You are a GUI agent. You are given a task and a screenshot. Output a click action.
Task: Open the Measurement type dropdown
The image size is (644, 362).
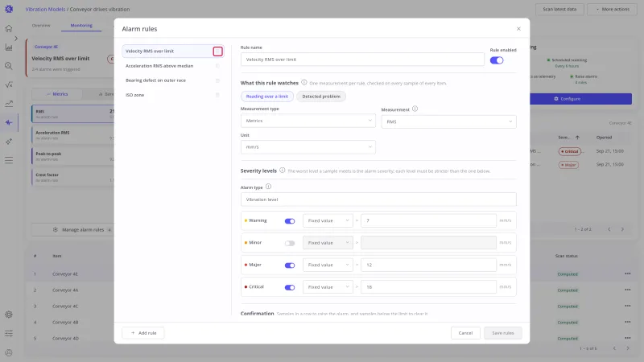[x=308, y=121]
